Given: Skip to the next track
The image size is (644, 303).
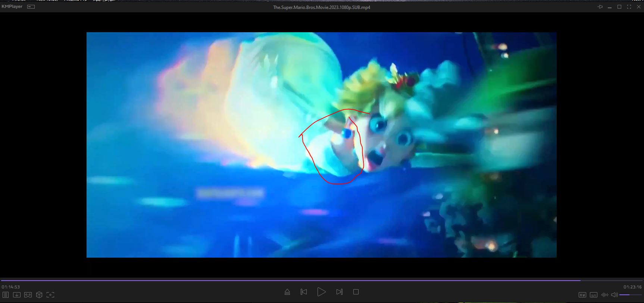Looking at the screenshot, I should coord(339,292).
